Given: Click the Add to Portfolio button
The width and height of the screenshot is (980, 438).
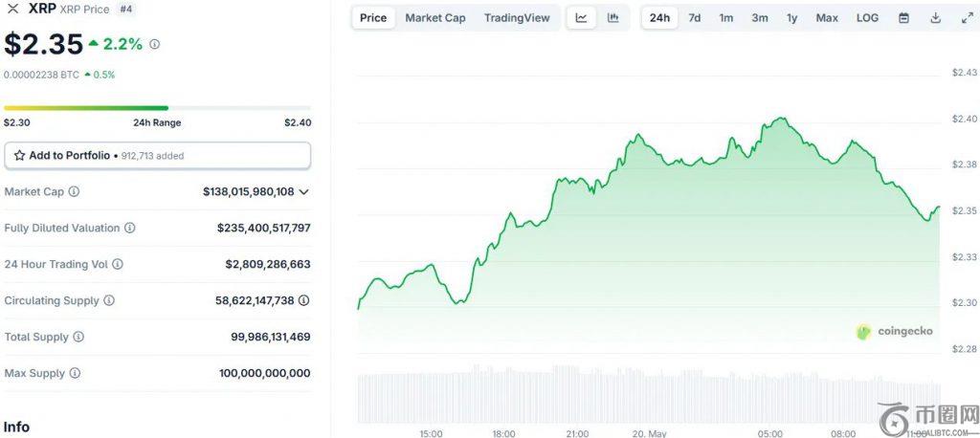Looking at the screenshot, I should (157, 155).
